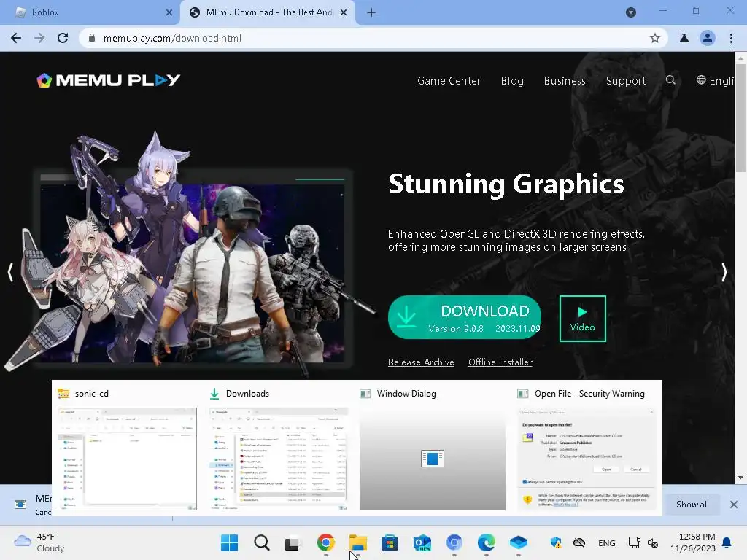Screen dimensions: 747x560
Task: Click the File Explorer taskbar icon
Action: click(x=357, y=542)
